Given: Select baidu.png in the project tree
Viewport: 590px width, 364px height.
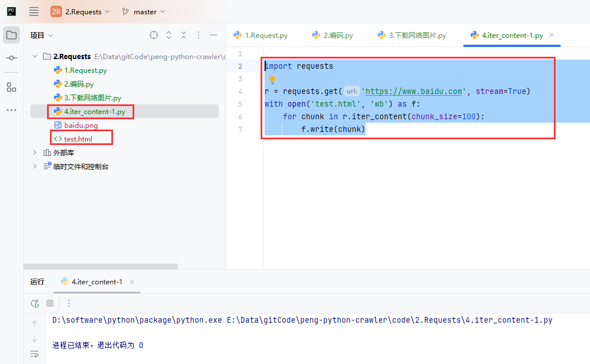Looking at the screenshot, I should tap(81, 125).
